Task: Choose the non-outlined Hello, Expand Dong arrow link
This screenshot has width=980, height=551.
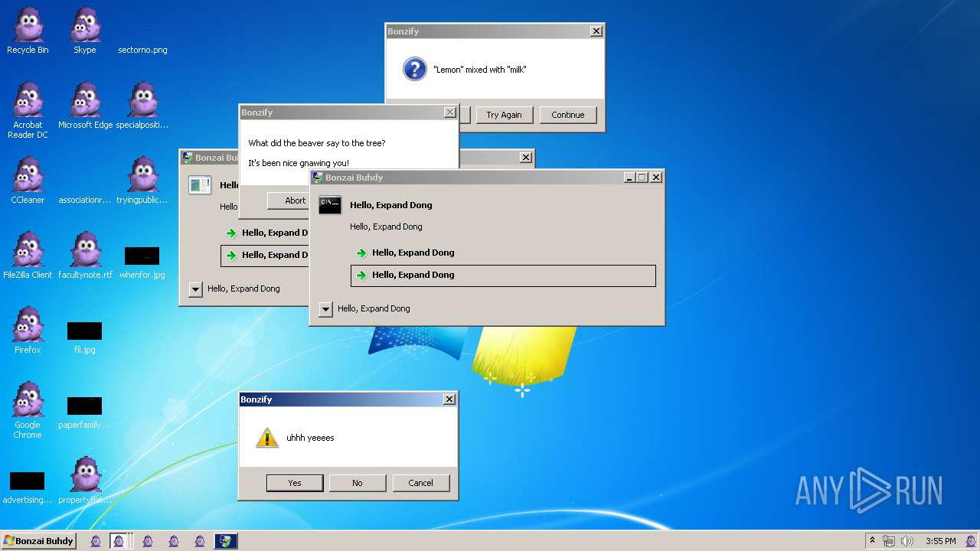Action: pos(503,253)
